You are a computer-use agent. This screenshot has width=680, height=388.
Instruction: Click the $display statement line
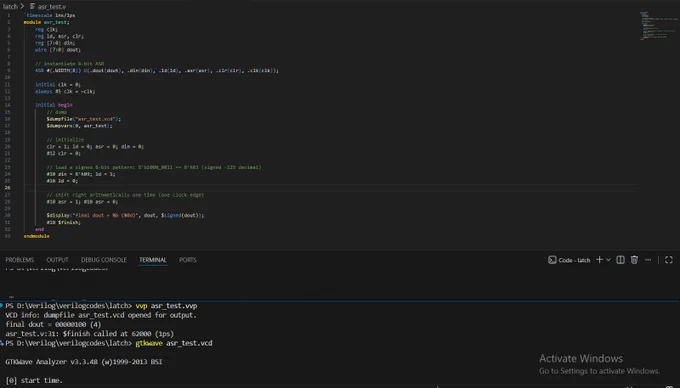[125, 215]
